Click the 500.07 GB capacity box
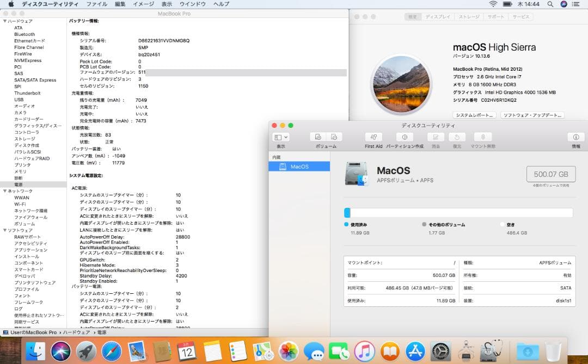Viewport: 588px width, 364px height. 551,174
